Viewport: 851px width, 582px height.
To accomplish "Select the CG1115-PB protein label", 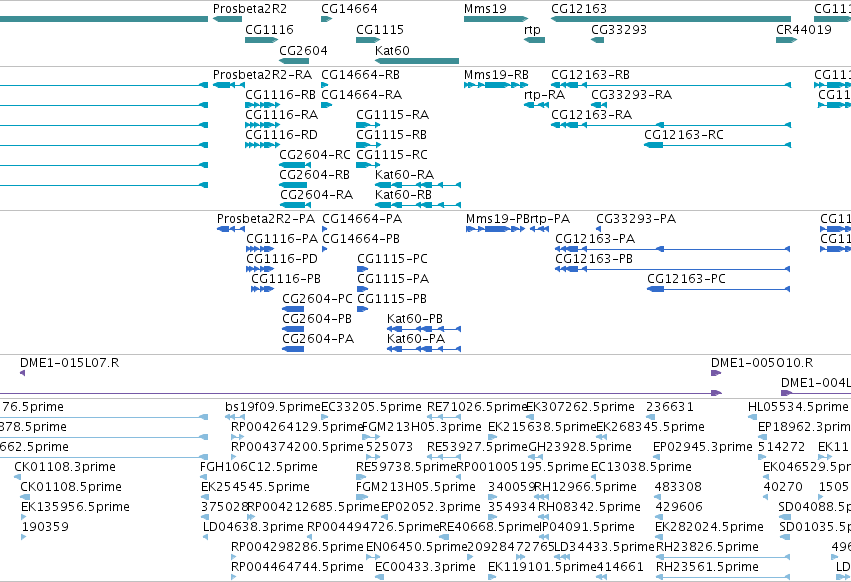I will [392, 299].
